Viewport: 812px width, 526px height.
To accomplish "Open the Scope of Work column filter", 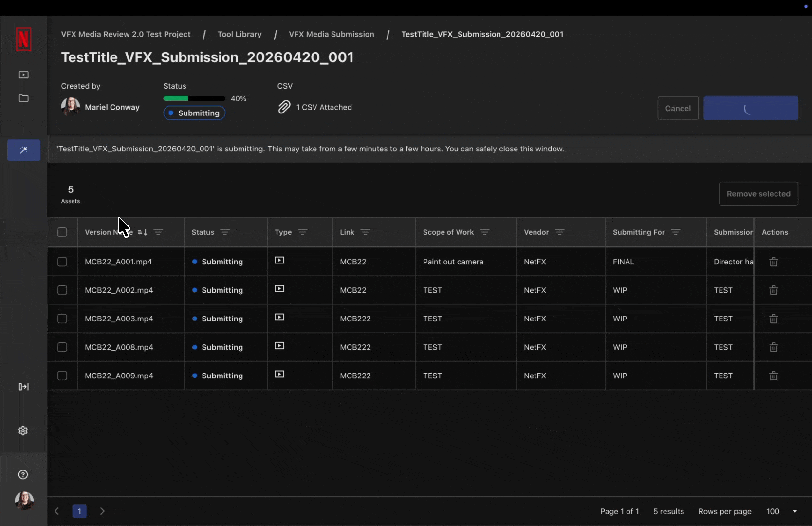I will point(484,232).
